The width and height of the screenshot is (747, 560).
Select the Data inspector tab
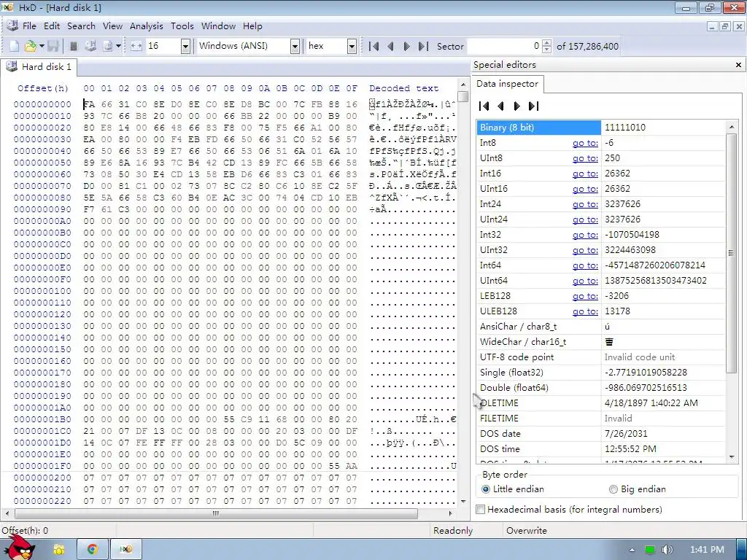click(507, 84)
